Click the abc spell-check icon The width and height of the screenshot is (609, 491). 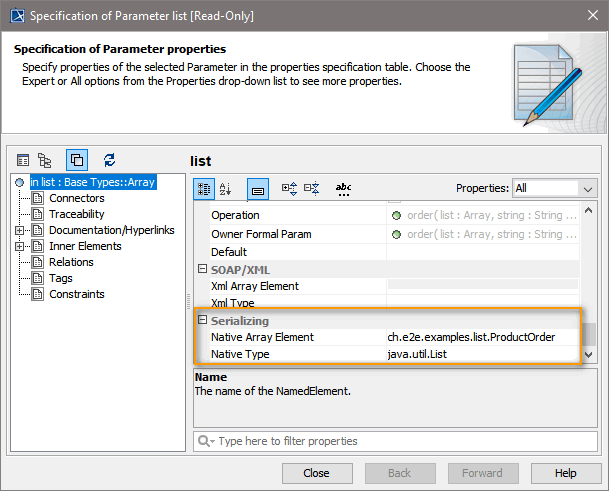343,188
